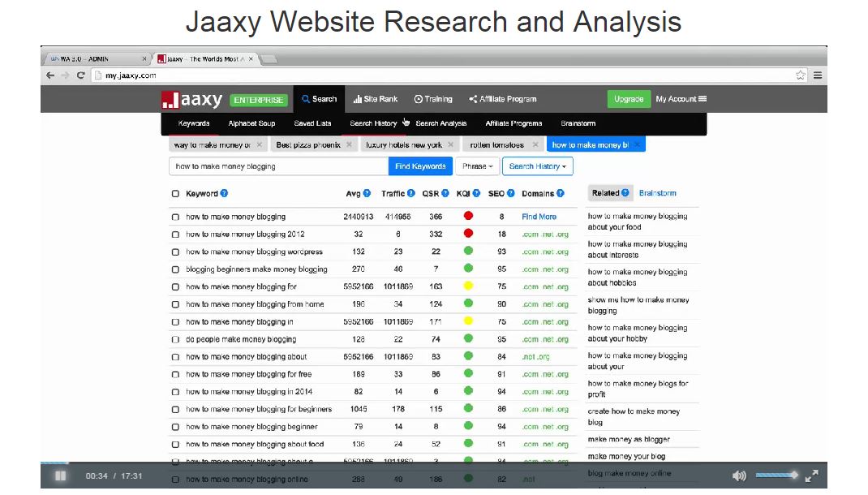Click the Find More domains link
868x495 pixels.
(x=539, y=217)
